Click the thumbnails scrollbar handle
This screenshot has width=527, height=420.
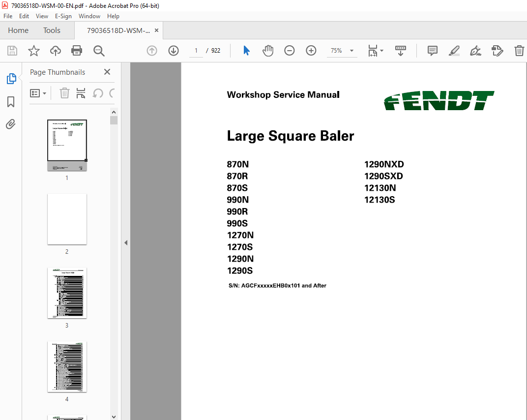114,120
